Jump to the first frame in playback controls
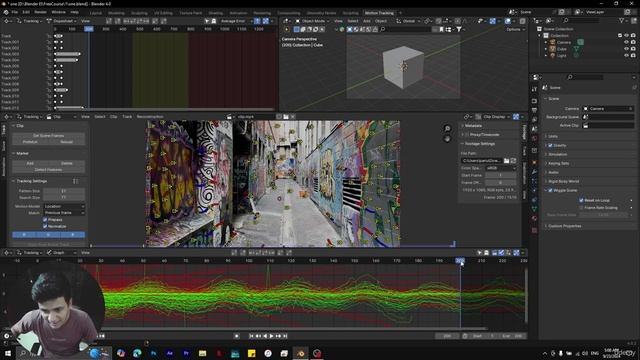Image resolution: width=640 pixels, height=360 pixels. pyautogui.click(x=251, y=336)
